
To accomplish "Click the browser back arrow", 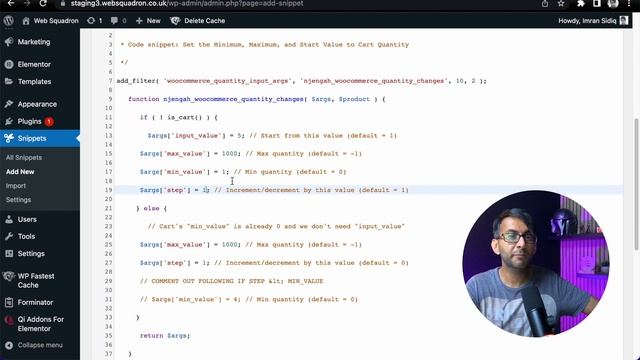I will pyautogui.click(x=11, y=3).
